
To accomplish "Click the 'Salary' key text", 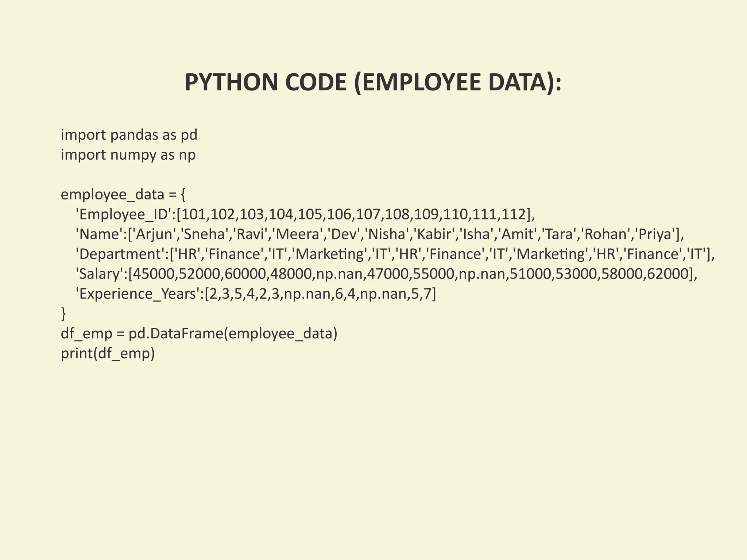I will point(100,274).
